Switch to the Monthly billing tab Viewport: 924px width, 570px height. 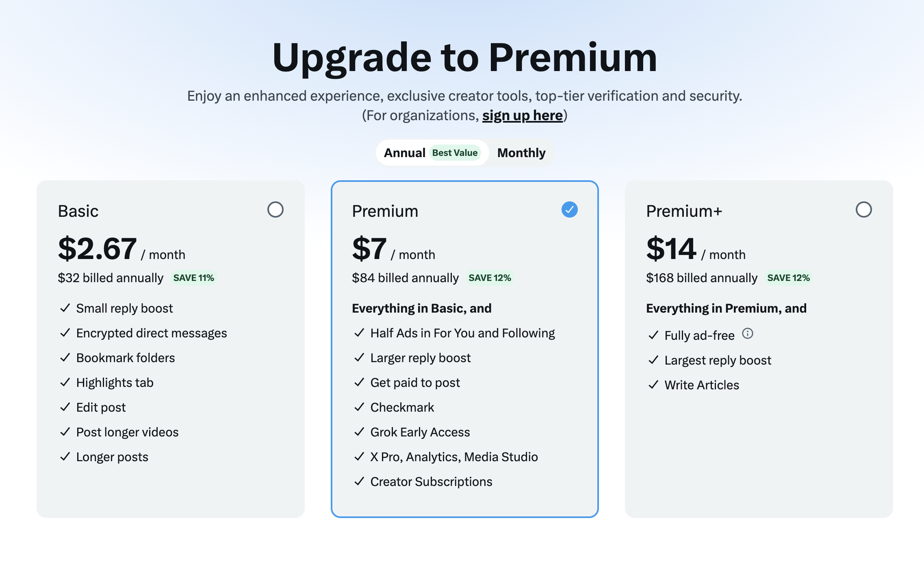pos(521,153)
